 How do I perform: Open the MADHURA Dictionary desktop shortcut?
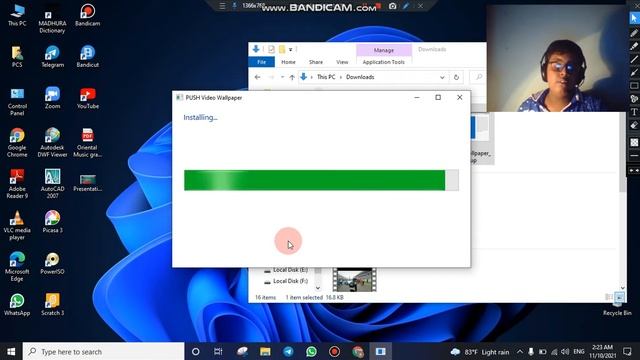pos(52,19)
